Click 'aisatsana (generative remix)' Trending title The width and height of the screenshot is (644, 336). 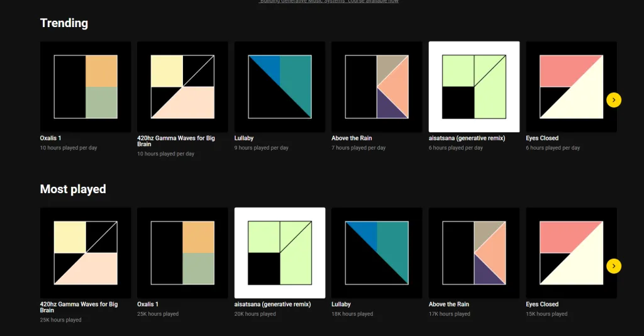tap(467, 138)
